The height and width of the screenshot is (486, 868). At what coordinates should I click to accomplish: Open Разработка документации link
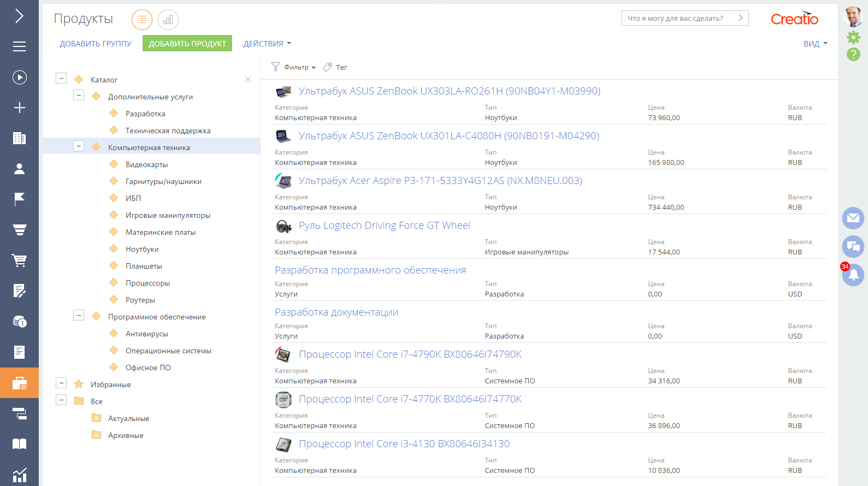click(336, 312)
